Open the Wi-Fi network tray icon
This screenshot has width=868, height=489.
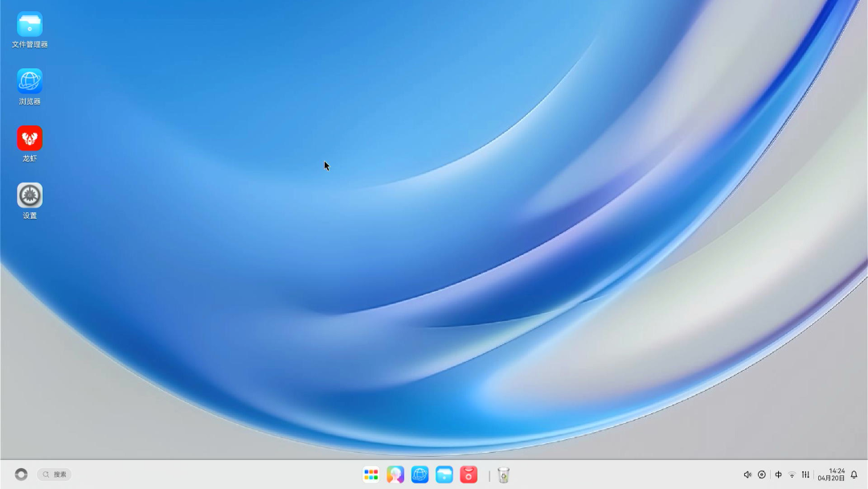[x=792, y=475]
